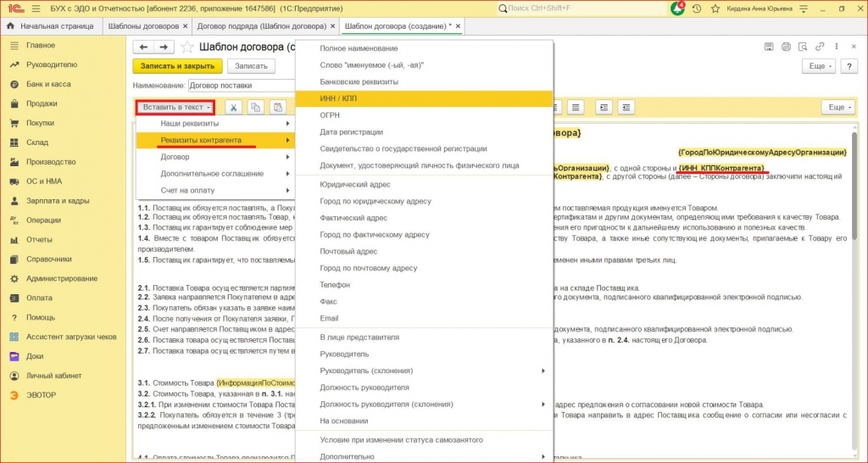This screenshot has width=868, height=463.
Task: Open Руководителю section in sidebar
Action: (x=52, y=64)
